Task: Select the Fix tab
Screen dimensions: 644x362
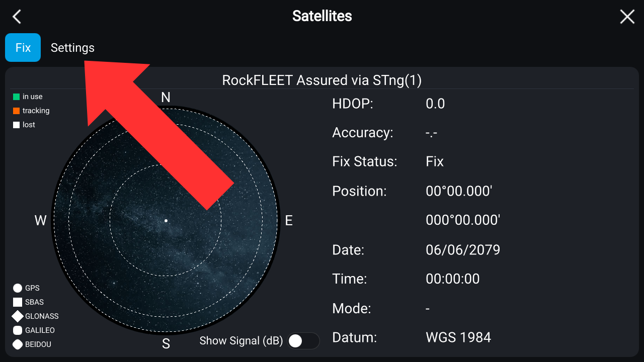Action: [23, 48]
